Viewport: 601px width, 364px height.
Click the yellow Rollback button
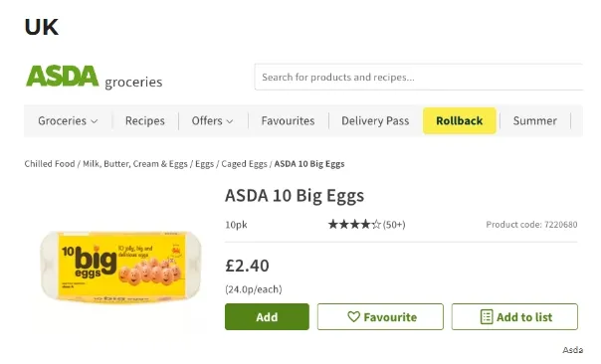(459, 120)
